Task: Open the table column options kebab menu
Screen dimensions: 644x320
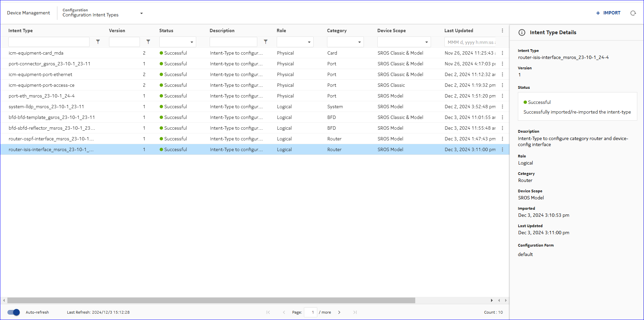Action: click(502, 30)
